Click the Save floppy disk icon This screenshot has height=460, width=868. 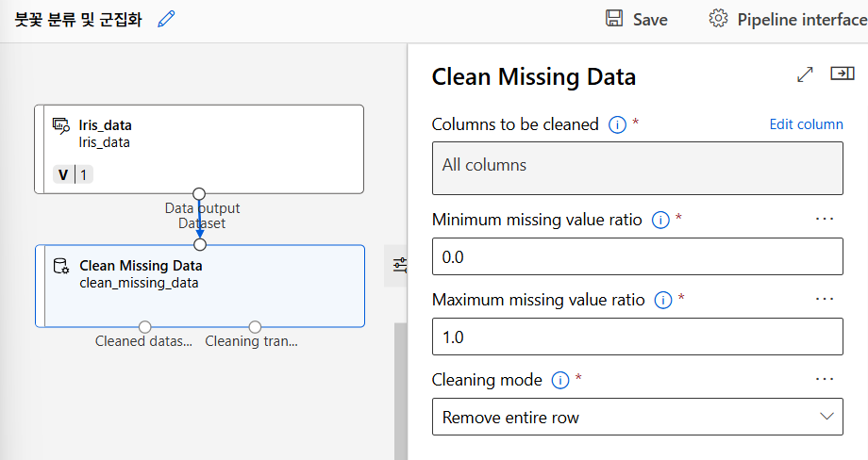click(614, 19)
